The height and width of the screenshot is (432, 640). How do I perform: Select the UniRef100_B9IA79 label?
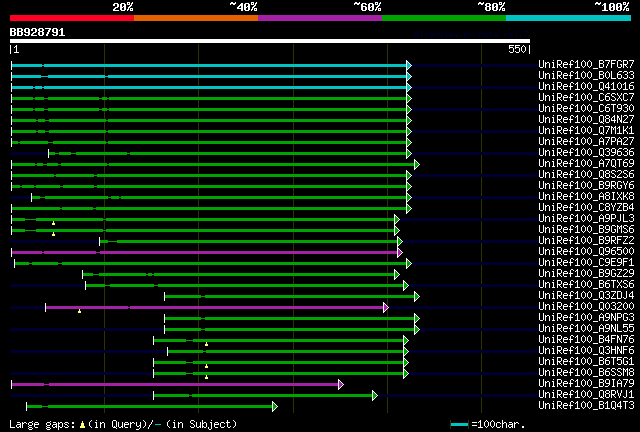tap(586, 384)
